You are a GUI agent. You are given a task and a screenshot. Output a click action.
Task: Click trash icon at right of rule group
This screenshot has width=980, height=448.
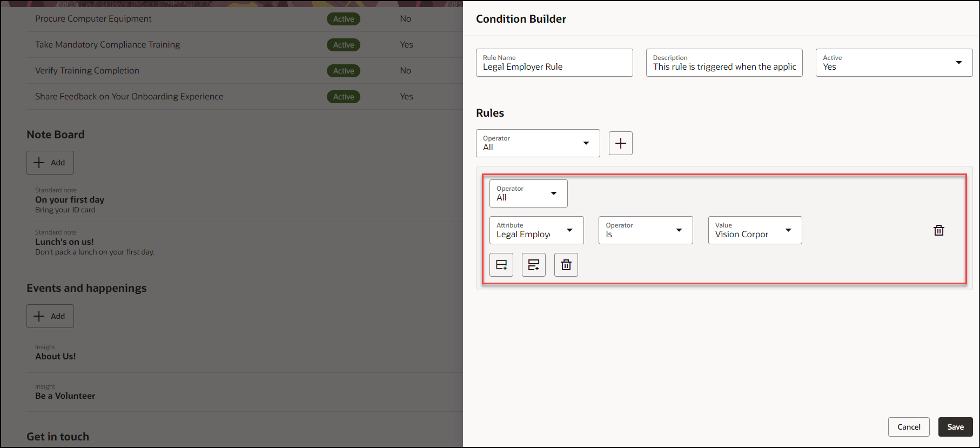point(939,230)
